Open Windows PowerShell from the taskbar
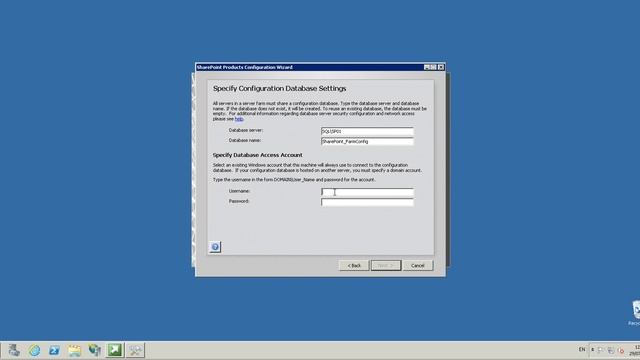Screen dimensions: 640x360 click(x=54, y=350)
